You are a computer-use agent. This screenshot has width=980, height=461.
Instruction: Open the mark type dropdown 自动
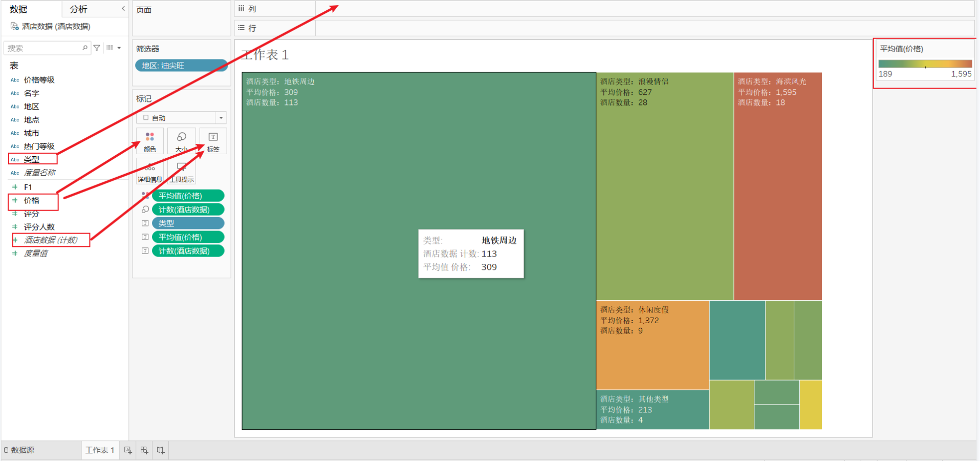[182, 118]
